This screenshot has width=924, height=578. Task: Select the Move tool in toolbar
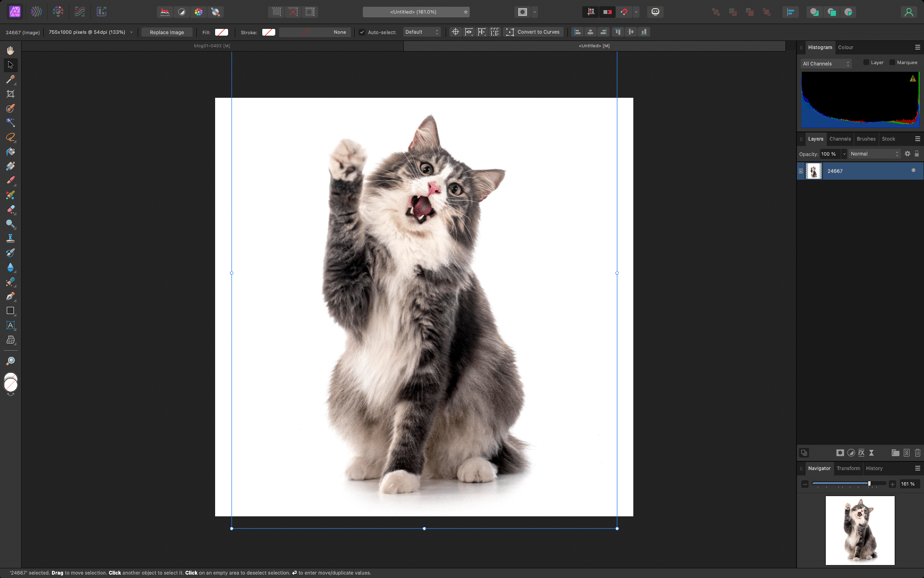[10, 65]
